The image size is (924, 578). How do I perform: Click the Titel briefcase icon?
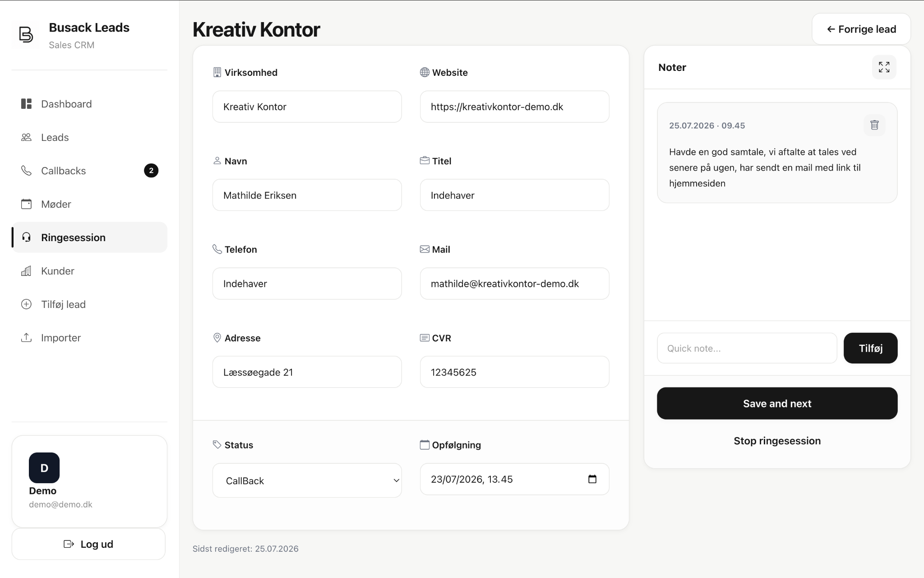[x=425, y=160]
